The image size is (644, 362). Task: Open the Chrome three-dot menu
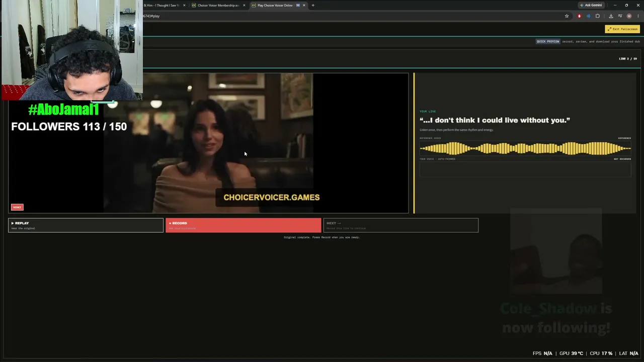click(638, 16)
